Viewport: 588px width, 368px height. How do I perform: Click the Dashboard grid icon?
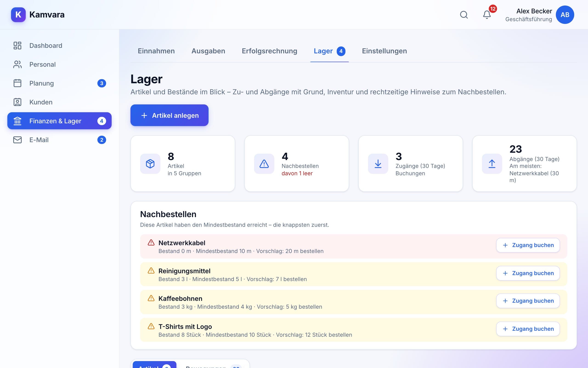[17, 46]
